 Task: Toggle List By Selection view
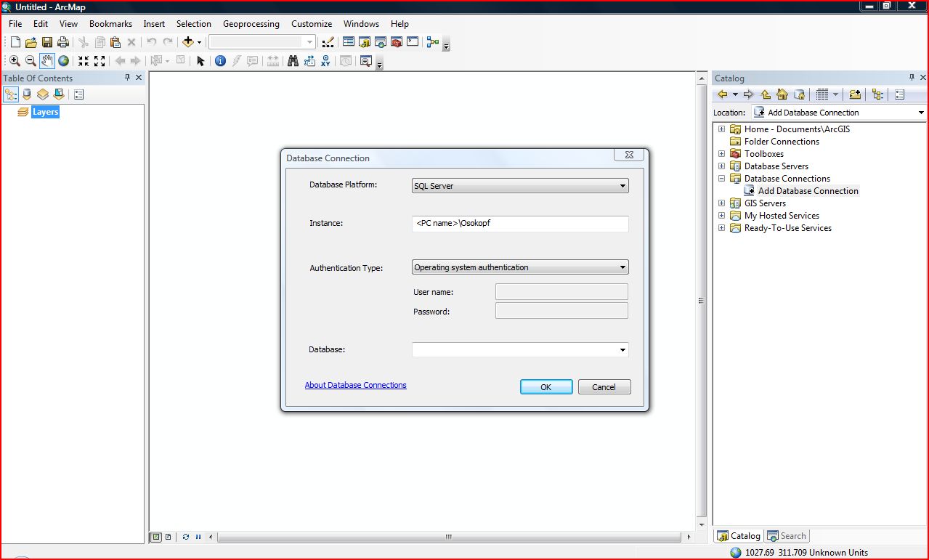click(x=59, y=94)
